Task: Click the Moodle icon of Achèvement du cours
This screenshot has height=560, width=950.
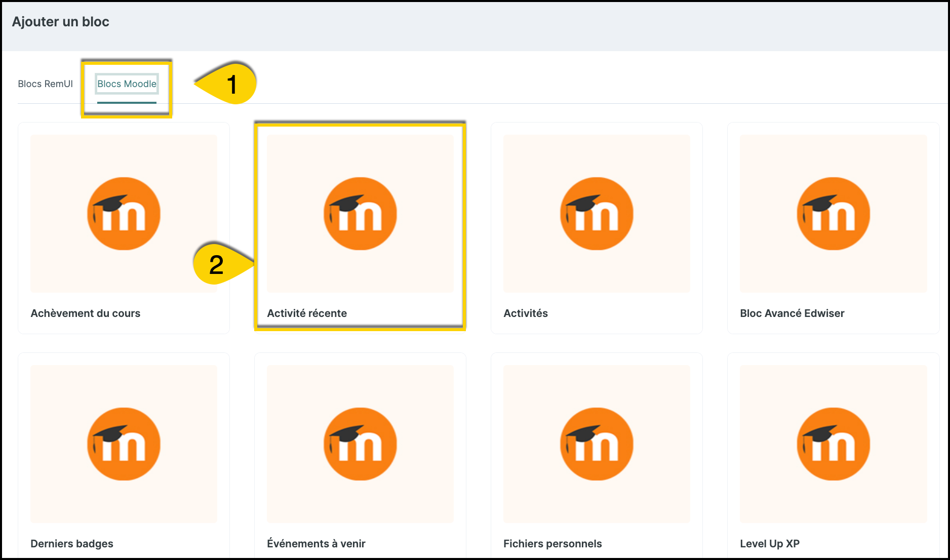Action: tap(124, 214)
